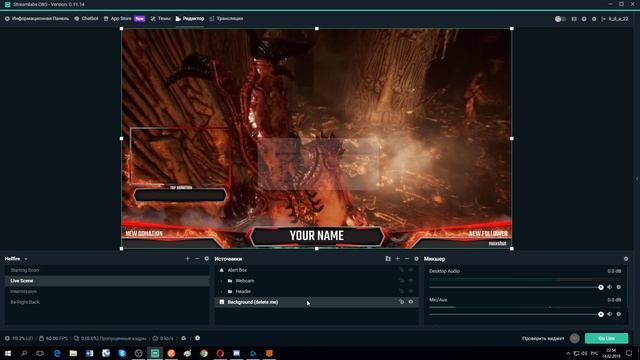Click Проверить виджет button
Image resolution: width=640 pixels, height=360 pixels.
pos(543,338)
